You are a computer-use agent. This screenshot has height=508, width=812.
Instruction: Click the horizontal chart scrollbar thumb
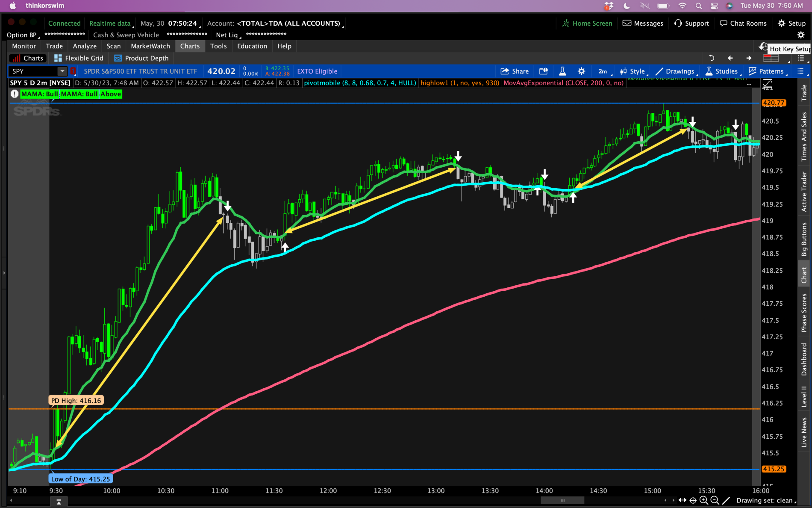[x=562, y=500]
